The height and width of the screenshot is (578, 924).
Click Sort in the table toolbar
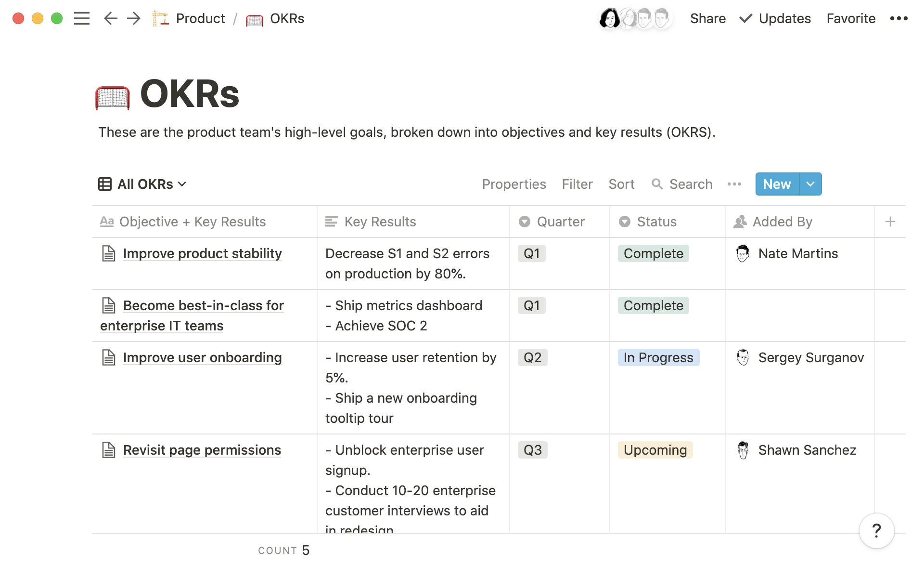[621, 184]
